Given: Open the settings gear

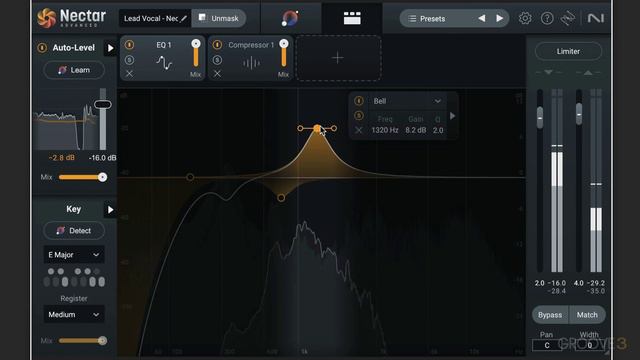Looking at the screenshot, I should click(x=525, y=18).
